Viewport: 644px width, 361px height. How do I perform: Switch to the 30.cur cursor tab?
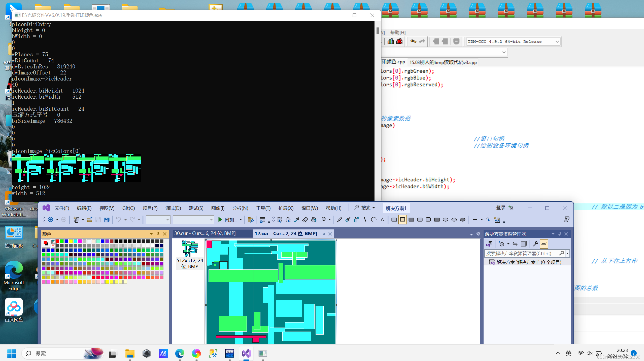coord(205,233)
